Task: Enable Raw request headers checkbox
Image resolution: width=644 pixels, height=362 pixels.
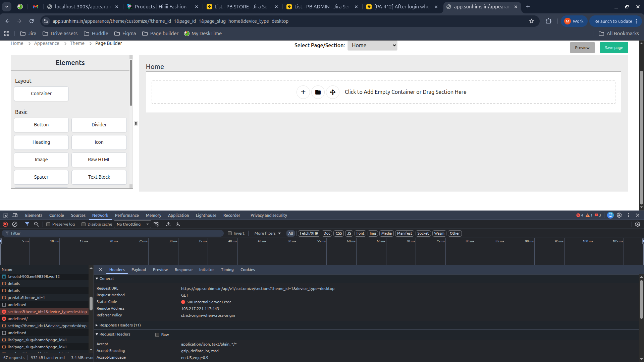Action: [157, 335]
